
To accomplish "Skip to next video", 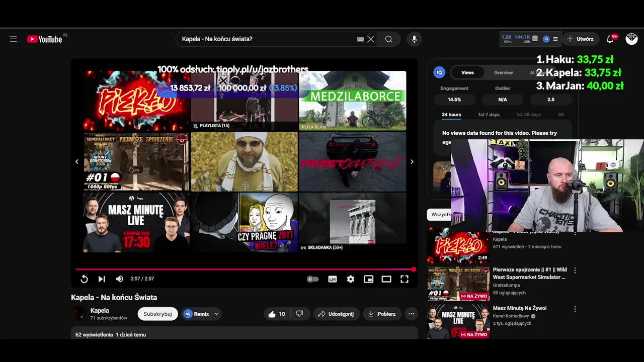I will click(x=102, y=279).
